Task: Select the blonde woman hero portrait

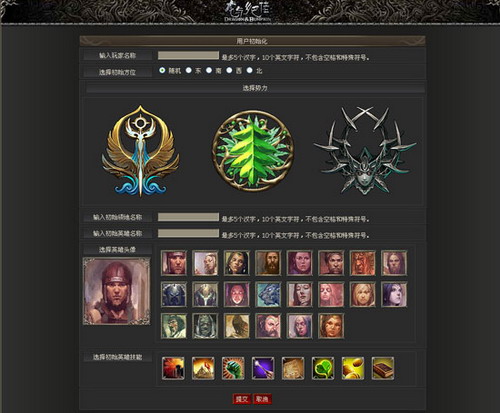Action: tap(362, 295)
